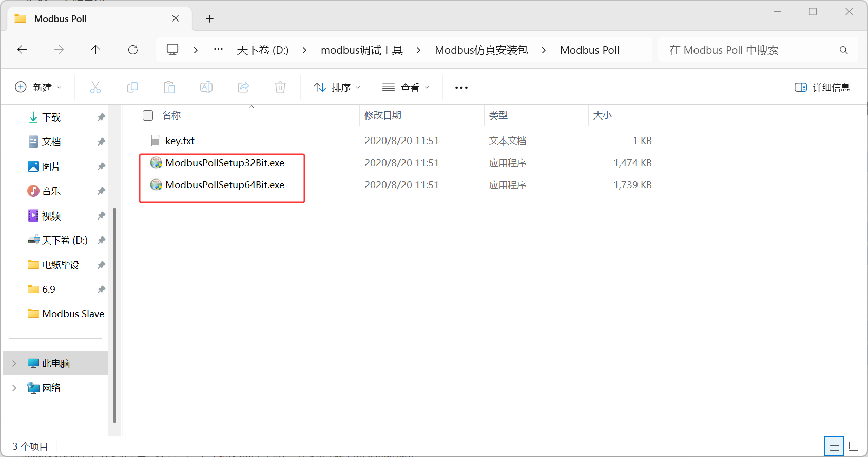Screen dimensions: 868x457
Task: Open a new tab with plus button
Action: click(209, 19)
